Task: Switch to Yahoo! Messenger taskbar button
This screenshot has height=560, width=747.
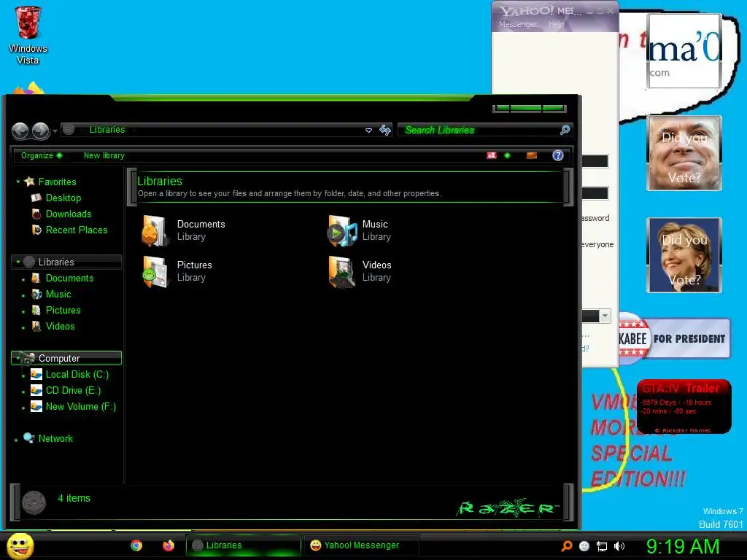Action: coord(362,545)
